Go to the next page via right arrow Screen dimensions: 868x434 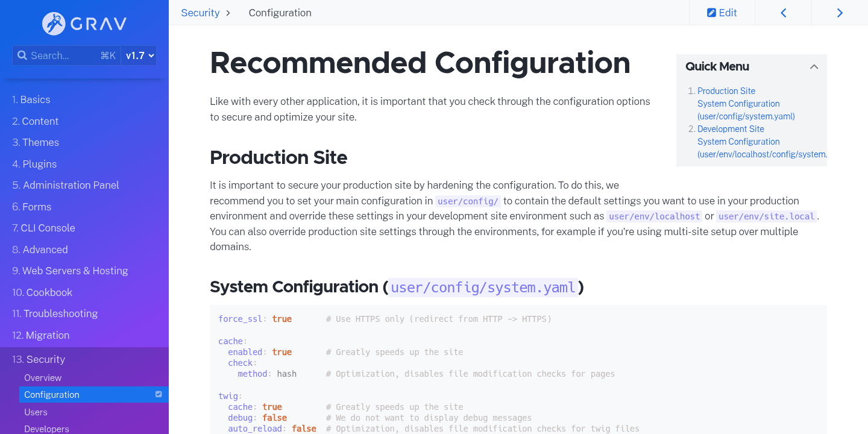point(840,12)
